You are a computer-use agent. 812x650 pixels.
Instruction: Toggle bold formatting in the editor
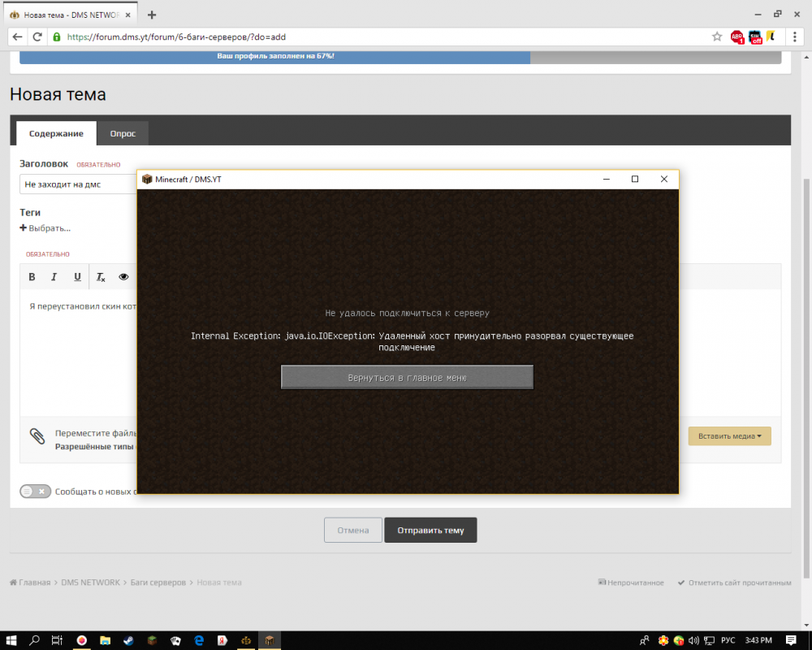(32, 277)
